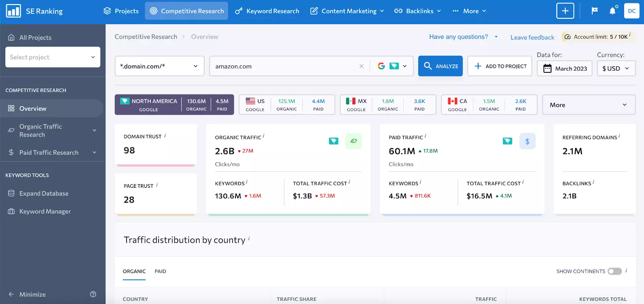
Task: Click the green leaf organic icon
Action: tap(353, 141)
